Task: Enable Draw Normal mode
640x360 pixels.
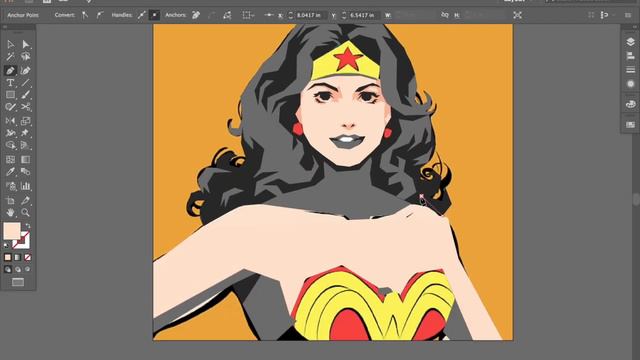Action: tap(8, 269)
